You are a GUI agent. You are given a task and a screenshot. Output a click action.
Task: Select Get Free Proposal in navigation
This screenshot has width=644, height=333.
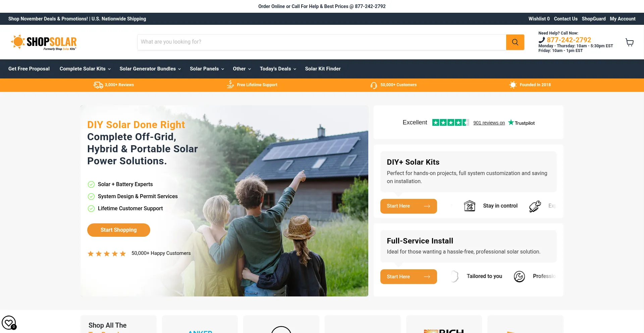(x=29, y=69)
